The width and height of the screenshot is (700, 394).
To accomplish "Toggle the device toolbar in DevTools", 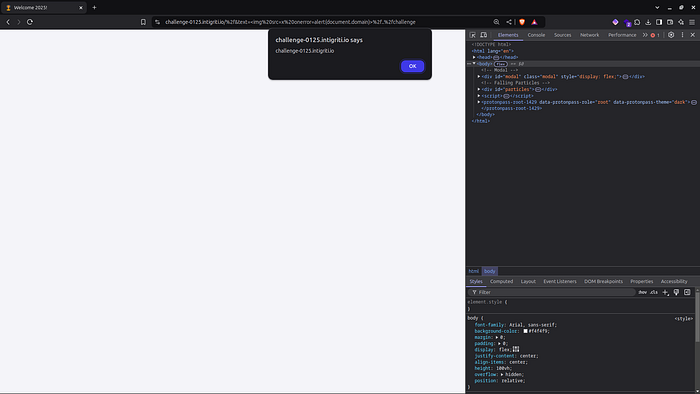I will click(x=483, y=35).
